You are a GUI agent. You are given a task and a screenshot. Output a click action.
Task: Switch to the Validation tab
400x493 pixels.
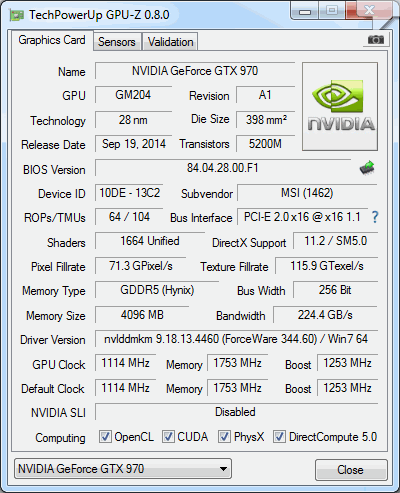(170, 42)
